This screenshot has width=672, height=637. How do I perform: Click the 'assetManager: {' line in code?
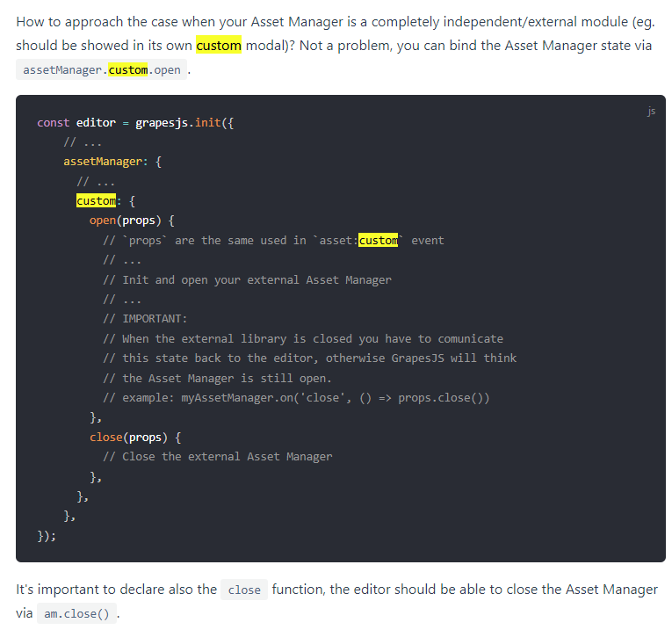click(112, 162)
